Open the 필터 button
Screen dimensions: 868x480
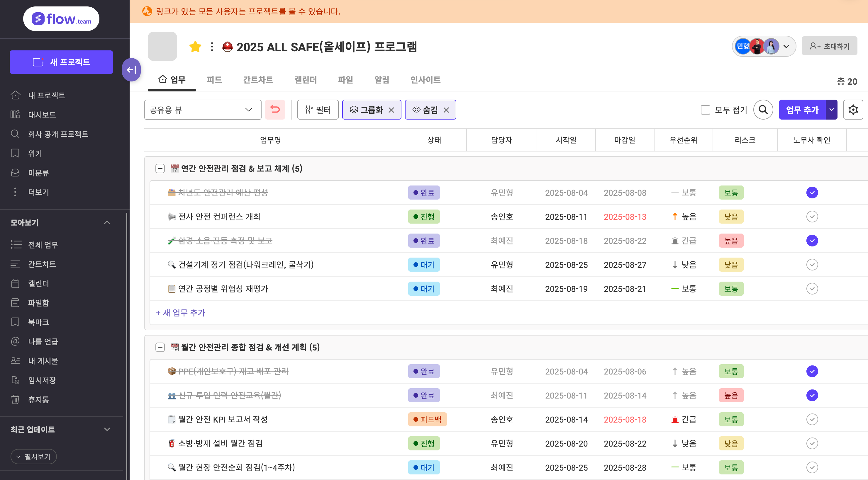tap(318, 110)
